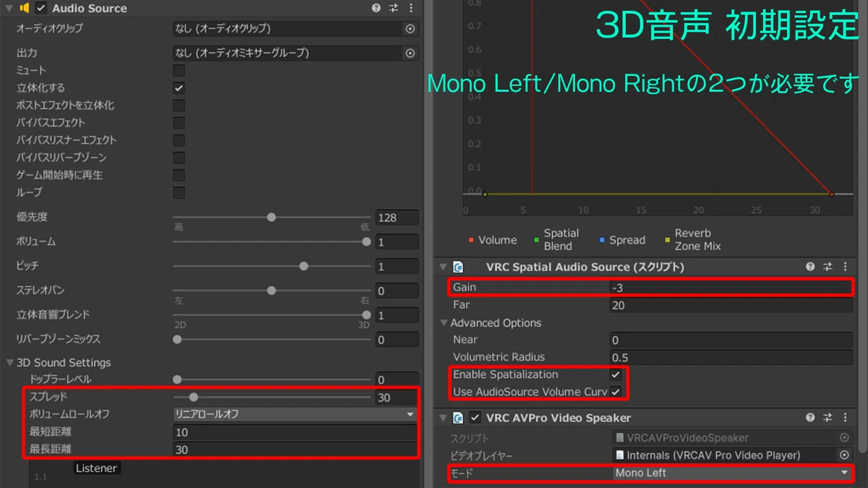The height and width of the screenshot is (488, 868).
Task: Click VRC AVPro Video Speaker script icon
Action: coord(458,417)
